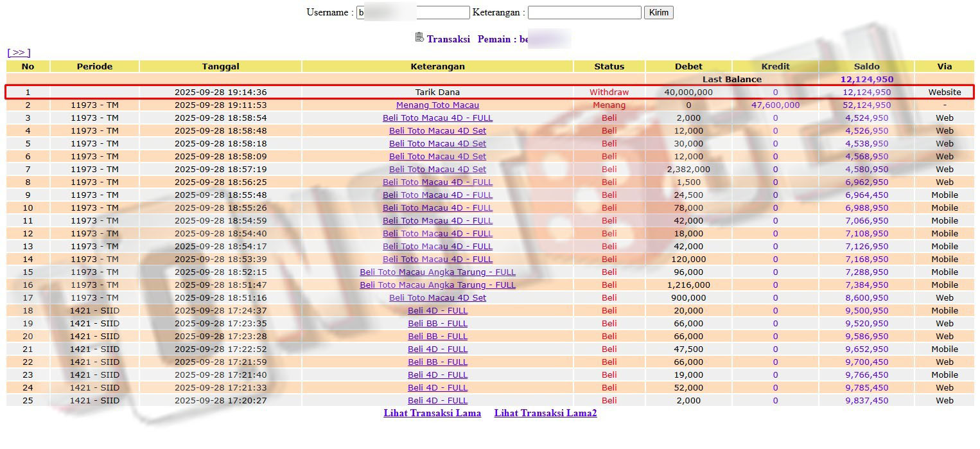Click the Lihat Transaksi Lama link
Viewport: 980px width, 449px height.
(x=432, y=413)
